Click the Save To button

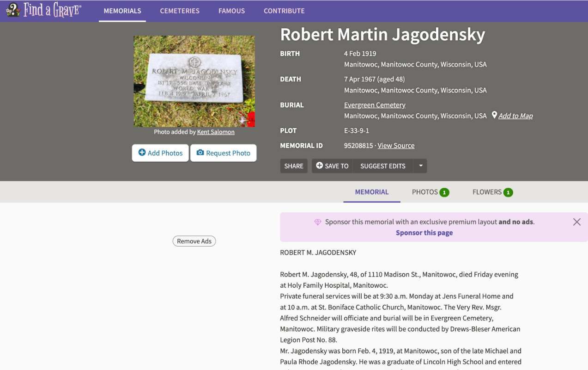click(332, 166)
